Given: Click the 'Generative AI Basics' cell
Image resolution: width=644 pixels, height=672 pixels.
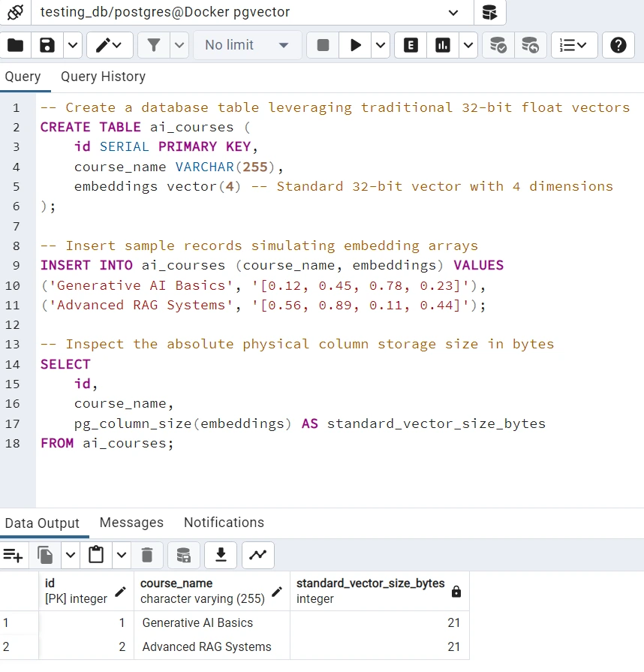Looking at the screenshot, I should (x=212, y=622).
